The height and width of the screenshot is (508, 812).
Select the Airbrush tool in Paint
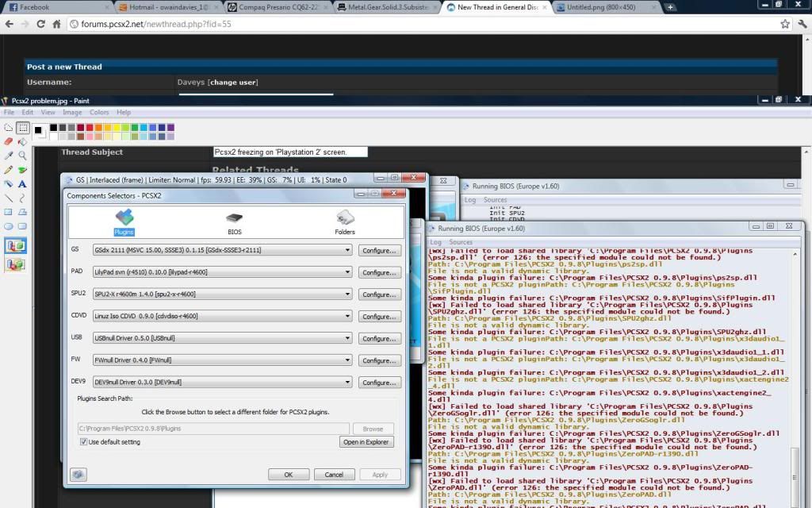click(8, 183)
